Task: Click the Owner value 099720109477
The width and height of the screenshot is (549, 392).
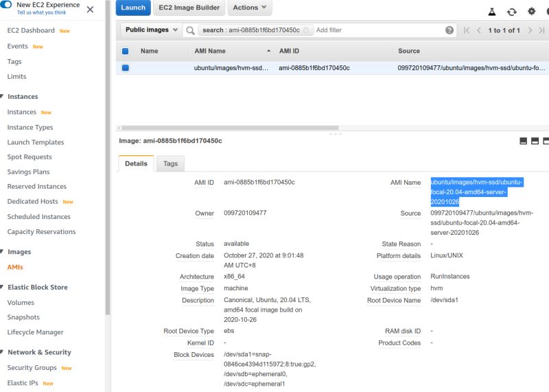Action: click(245, 213)
